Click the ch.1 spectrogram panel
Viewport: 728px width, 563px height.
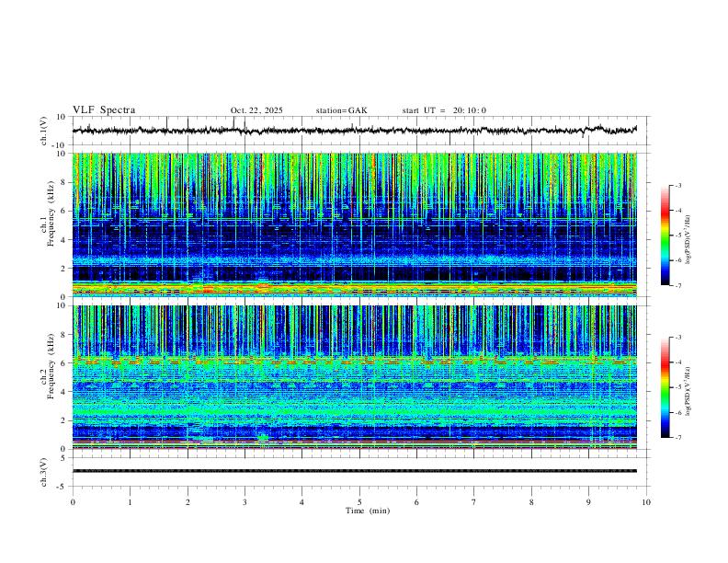pyautogui.click(x=355, y=224)
